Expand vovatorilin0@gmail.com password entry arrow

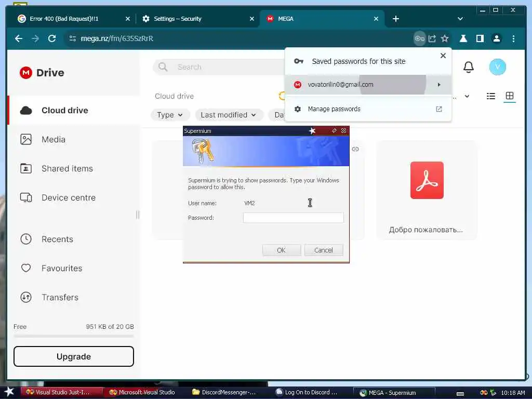pyautogui.click(x=439, y=85)
